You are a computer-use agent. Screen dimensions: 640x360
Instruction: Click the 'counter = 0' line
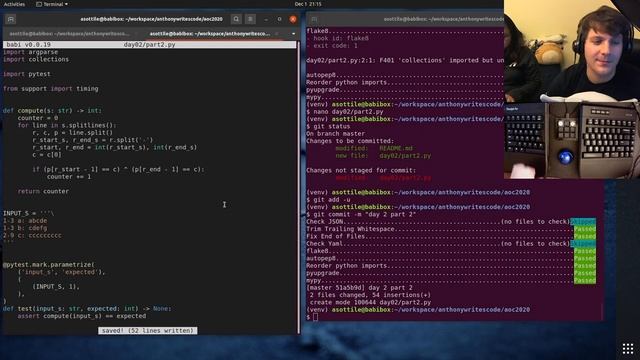38,118
